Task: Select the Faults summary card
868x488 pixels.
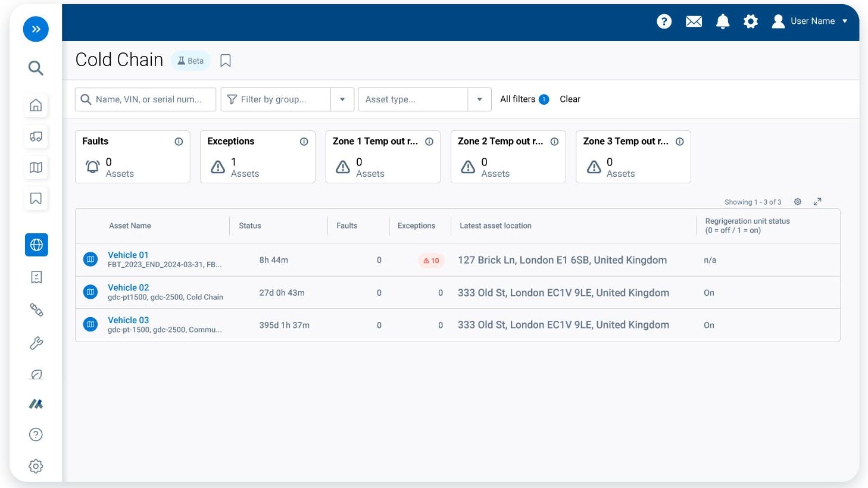Action: click(x=132, y=157)
